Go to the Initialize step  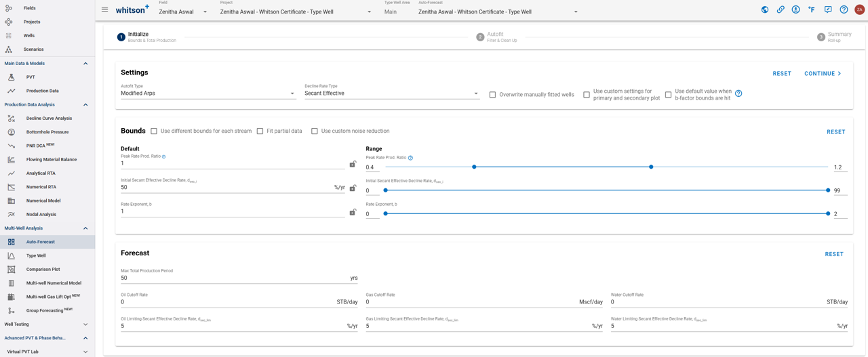point(146,37)
